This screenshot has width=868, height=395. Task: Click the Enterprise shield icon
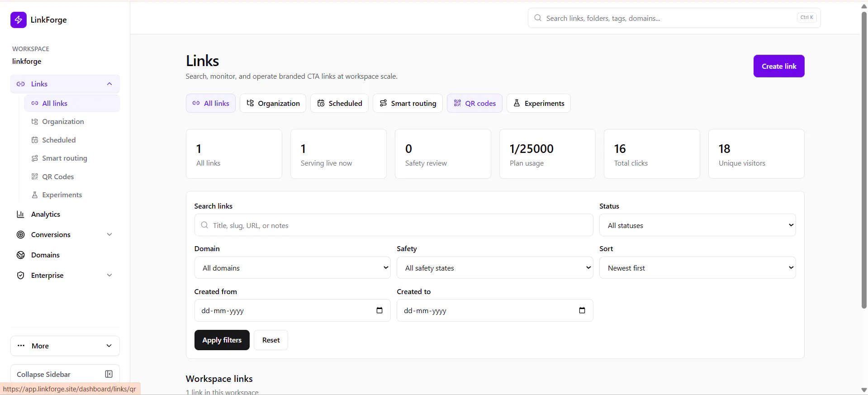click(21, 276)
